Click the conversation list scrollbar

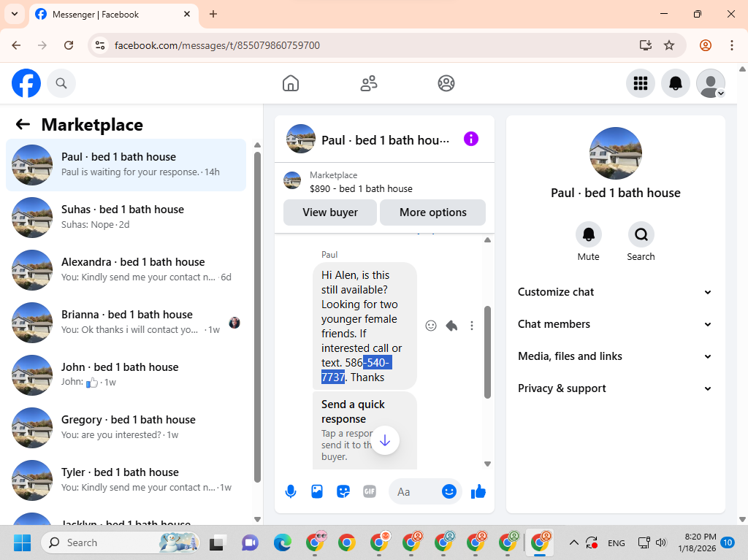click(257, 317)
